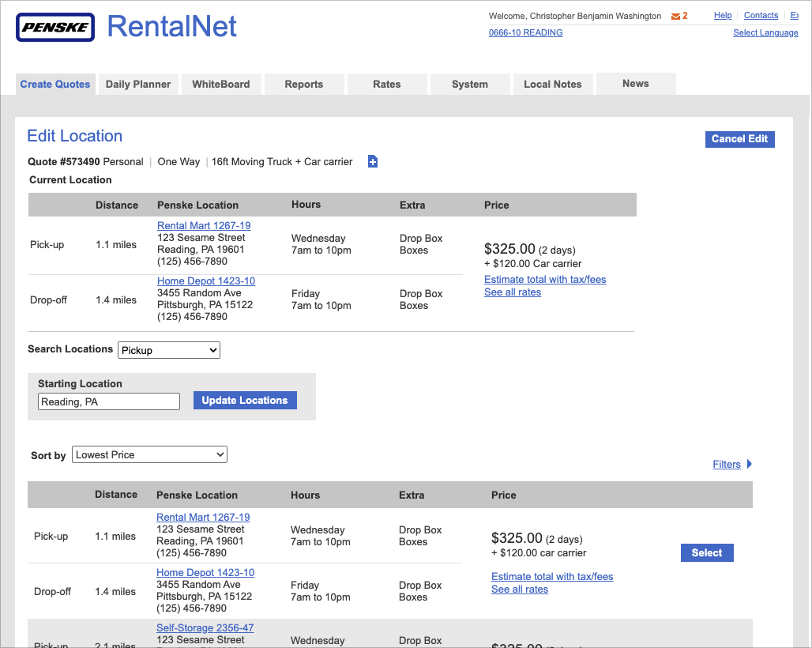This screenshot has width=812, height=648.
Task: Open Self-Storage 2356-47 location link
Action: coord(205,628)
